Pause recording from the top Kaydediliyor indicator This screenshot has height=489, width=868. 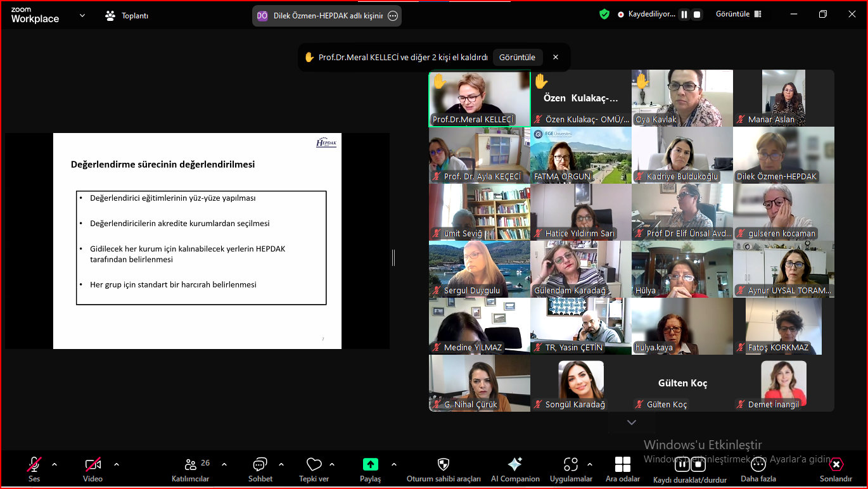click(684, 14)
